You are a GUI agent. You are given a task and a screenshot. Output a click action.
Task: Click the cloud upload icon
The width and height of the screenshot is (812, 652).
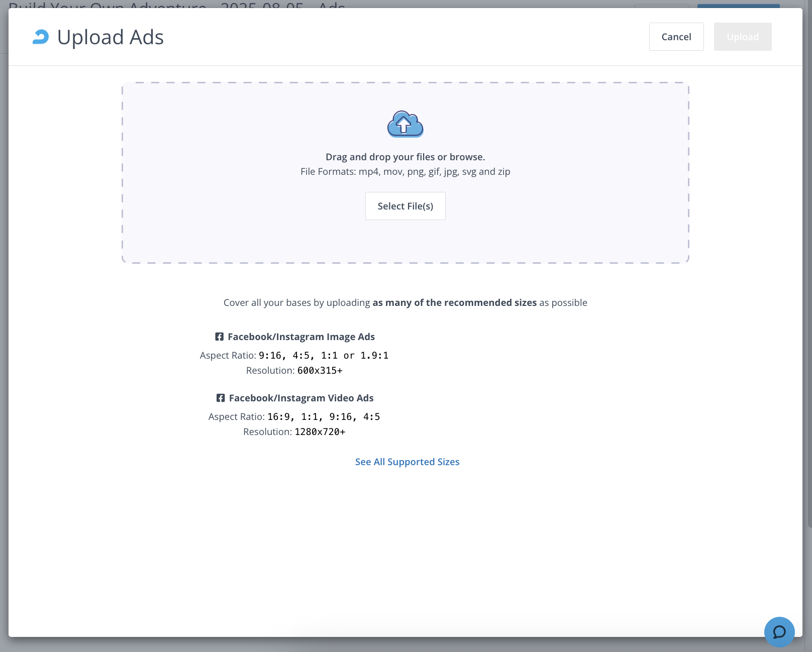point(405,124)
